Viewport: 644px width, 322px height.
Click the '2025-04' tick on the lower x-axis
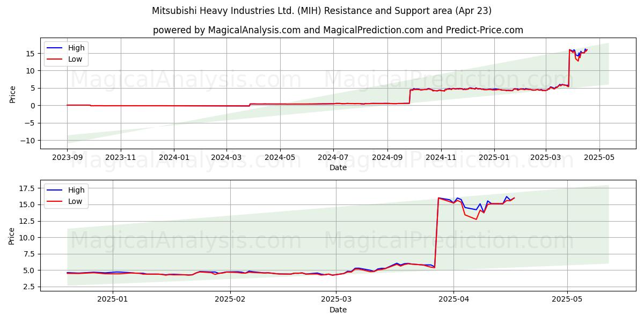(x=453, y=299)
